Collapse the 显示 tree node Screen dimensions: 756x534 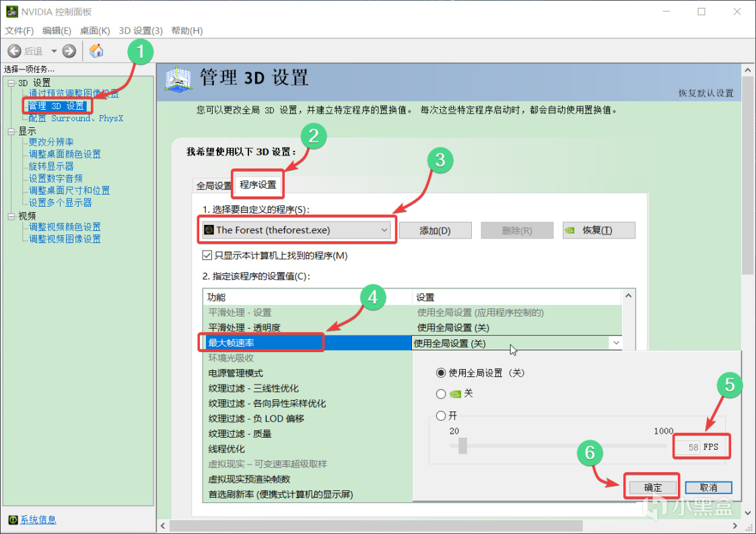pos(11,131)
